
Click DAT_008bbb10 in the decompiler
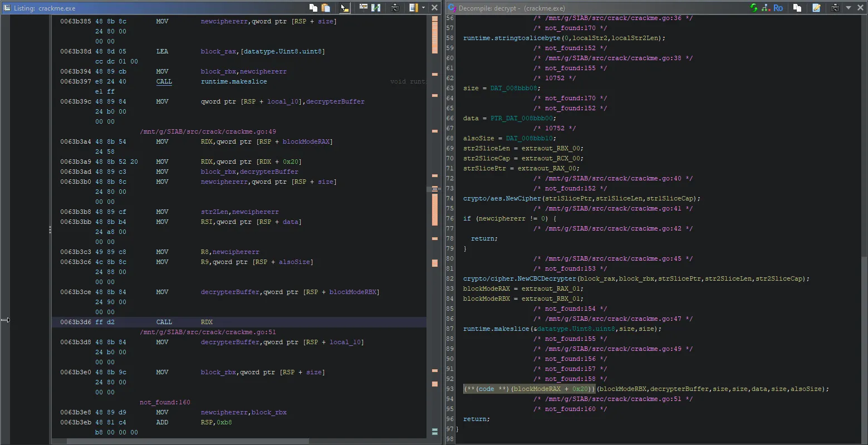[529, 138]
